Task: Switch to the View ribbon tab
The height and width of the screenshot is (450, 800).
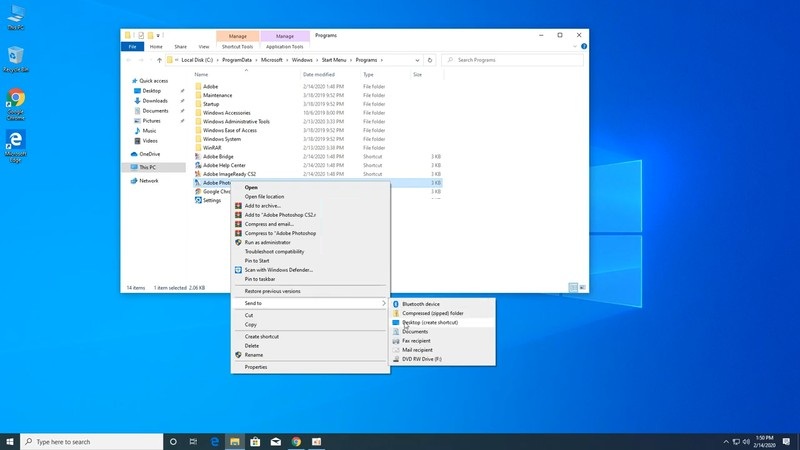Action: pyautogui.click(x=204, y=46)
